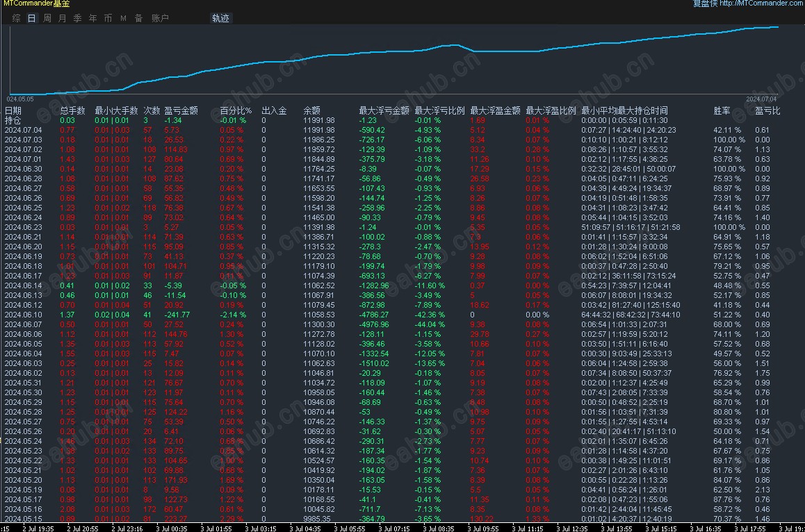Viewport: 805px width, 532px height.
Task: Click the 日期 column header
Action: (x=13, y=111)
